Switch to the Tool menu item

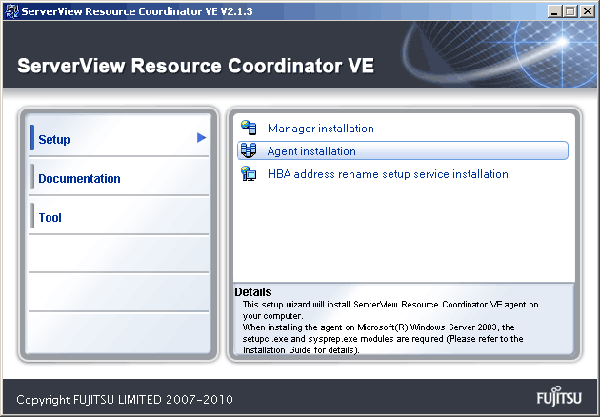(119, 215)
